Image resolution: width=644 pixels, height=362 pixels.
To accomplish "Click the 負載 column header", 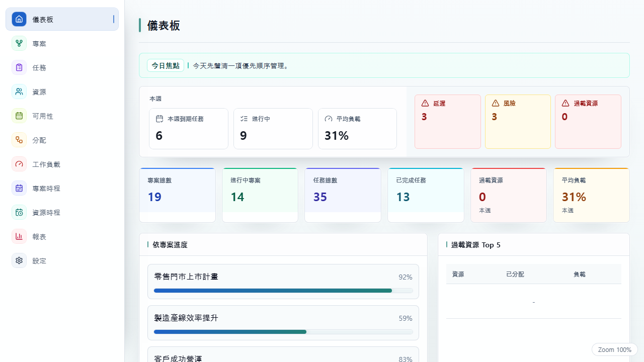I will tap(579, 274).
